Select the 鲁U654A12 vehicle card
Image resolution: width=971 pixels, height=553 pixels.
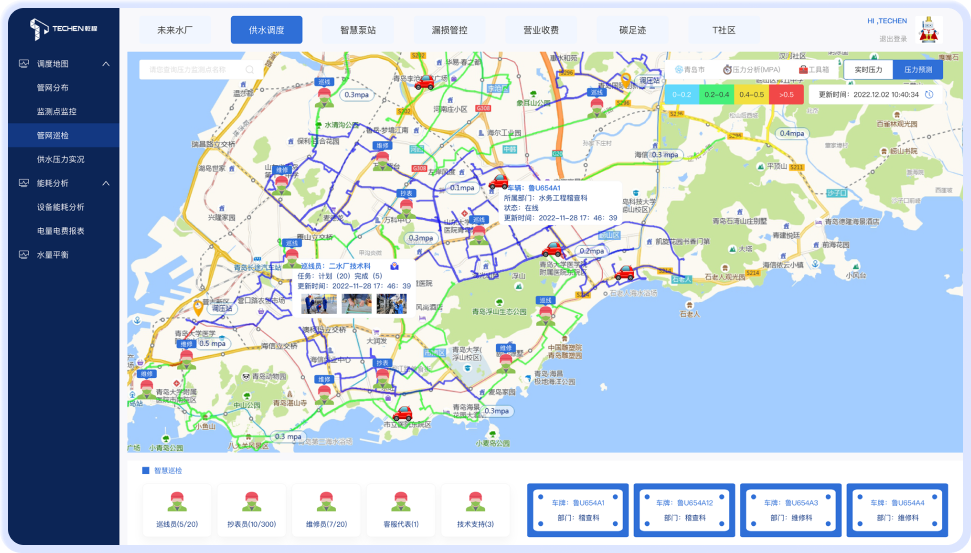pyautogui.click(x=685, y=510)
